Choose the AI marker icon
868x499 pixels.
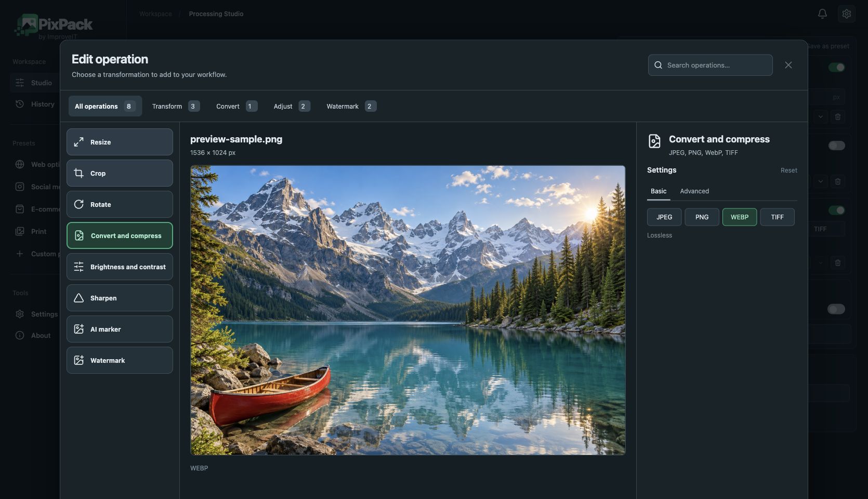[78, 329]
